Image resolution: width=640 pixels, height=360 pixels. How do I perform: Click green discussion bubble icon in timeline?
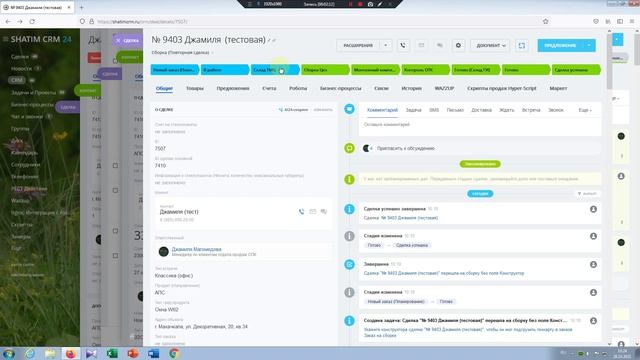(x=349, y=148)
